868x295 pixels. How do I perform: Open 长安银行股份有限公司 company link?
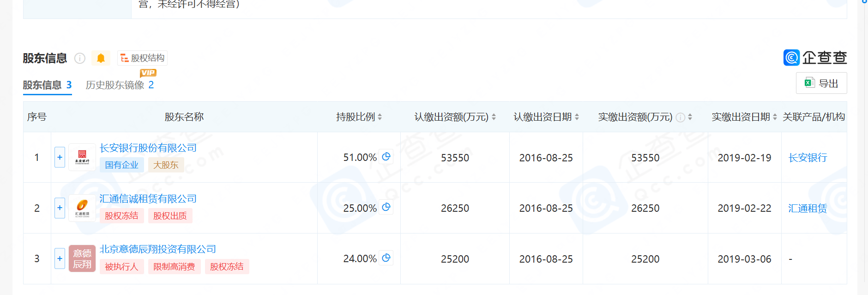[x=148, y=148]
